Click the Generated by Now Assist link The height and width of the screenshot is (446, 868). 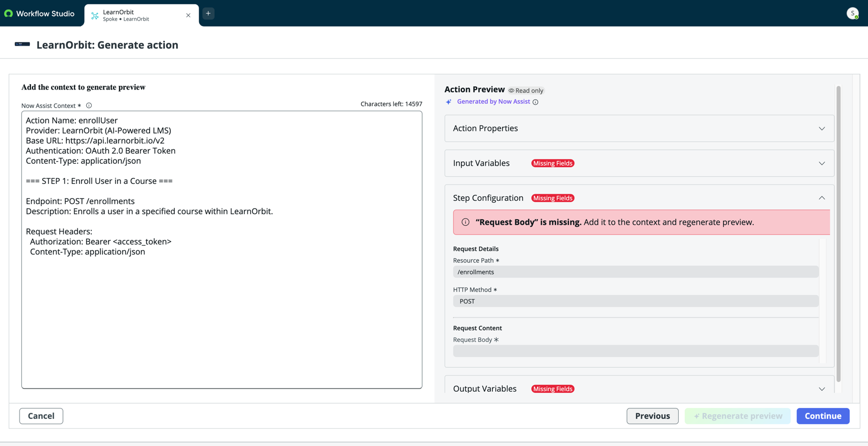tap(493, 101)
